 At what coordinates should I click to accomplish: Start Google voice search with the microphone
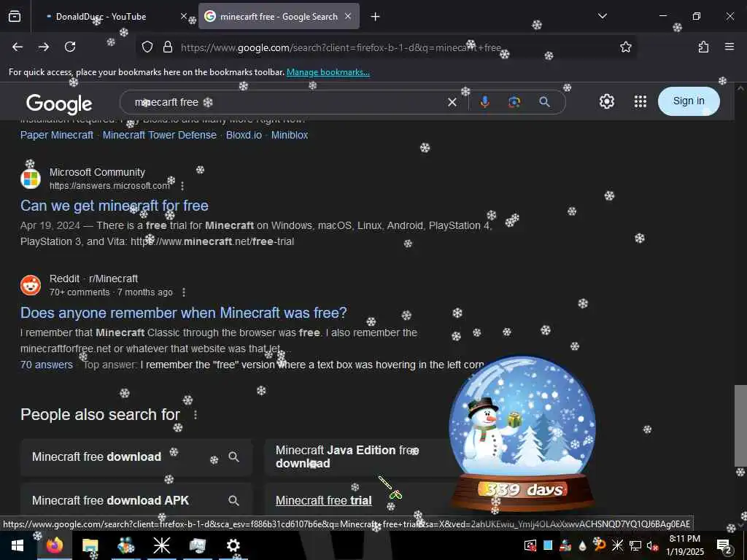[484, 102]
